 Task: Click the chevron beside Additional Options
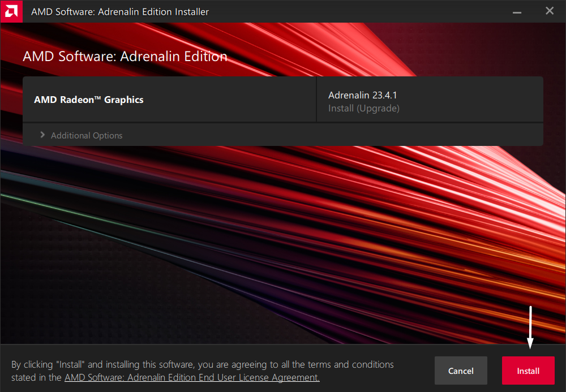(42, 135)
